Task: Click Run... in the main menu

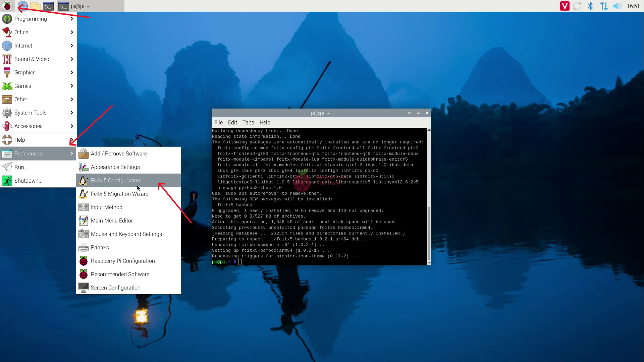Action: (x=21, y=167)
